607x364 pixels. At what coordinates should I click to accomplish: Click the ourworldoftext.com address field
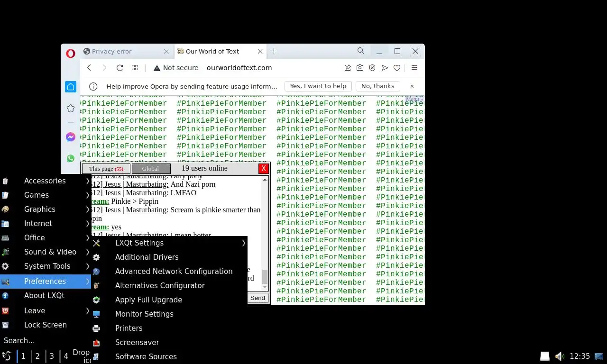239,68
